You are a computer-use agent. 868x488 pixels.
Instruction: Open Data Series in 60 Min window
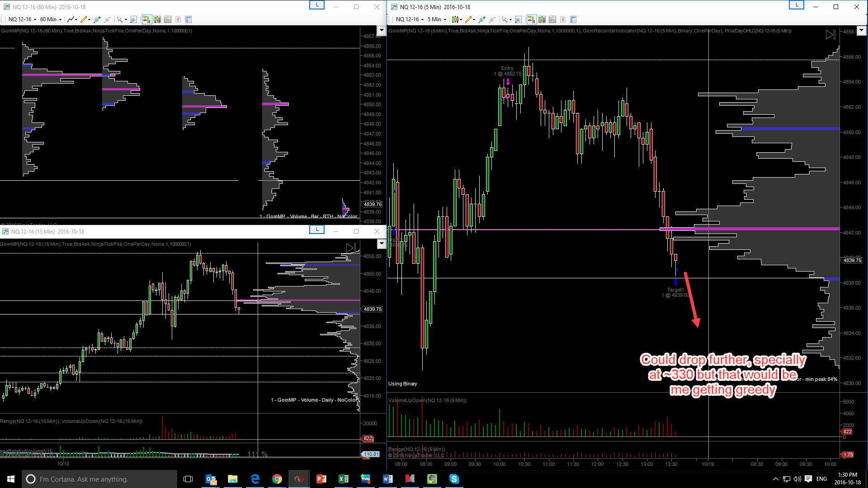pos(157,19)
